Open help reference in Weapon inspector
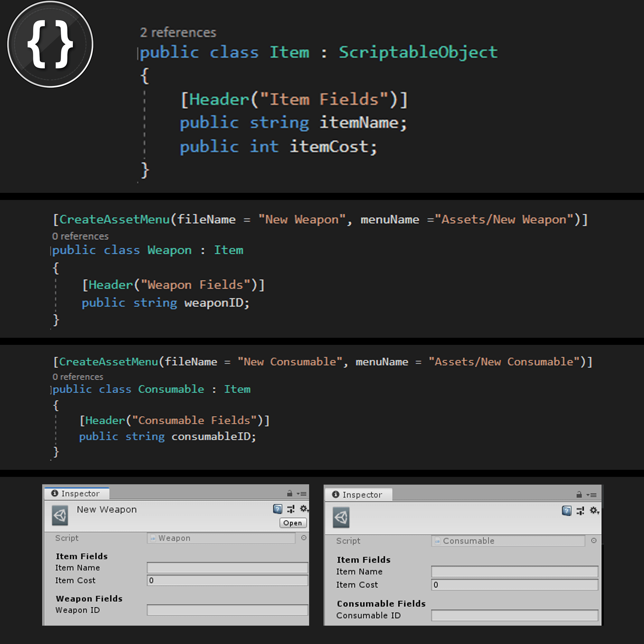The height and width of the screenshot is (644, 644). [277, 509]
